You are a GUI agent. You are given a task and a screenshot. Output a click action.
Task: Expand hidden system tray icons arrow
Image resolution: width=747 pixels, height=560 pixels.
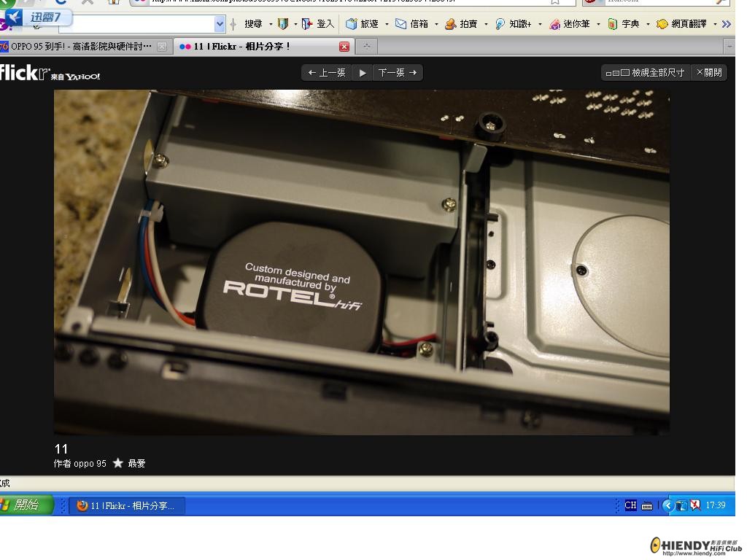(668, 505)
